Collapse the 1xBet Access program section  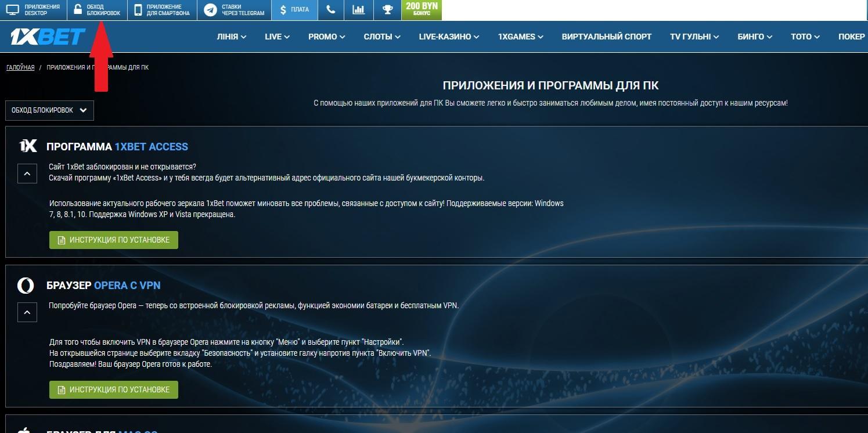tap(27, 173)
